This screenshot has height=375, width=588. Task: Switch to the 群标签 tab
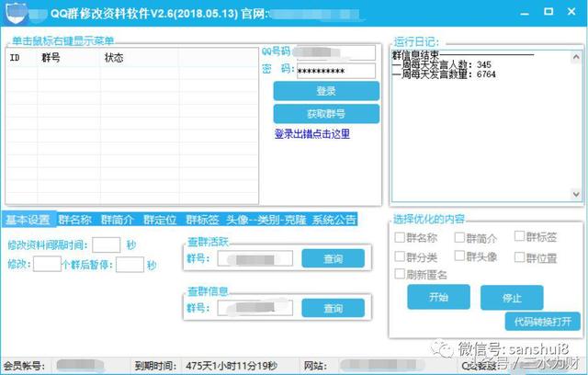(202, 220)
